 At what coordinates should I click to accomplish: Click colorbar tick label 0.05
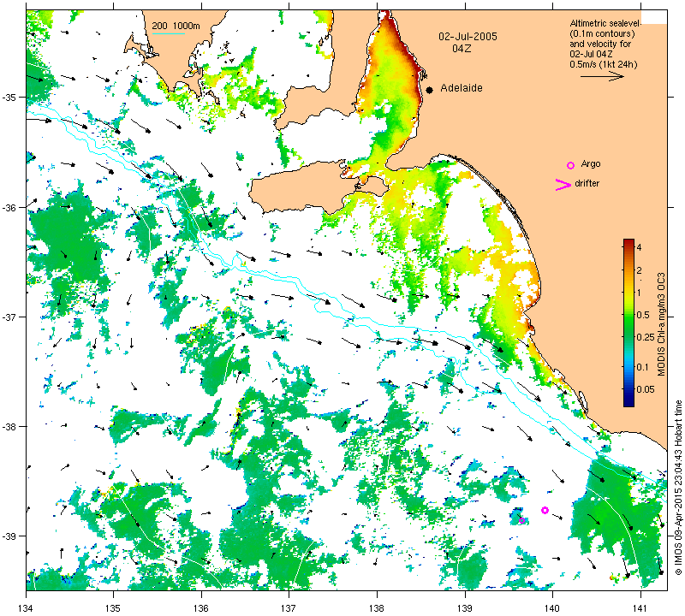(646, 389)
